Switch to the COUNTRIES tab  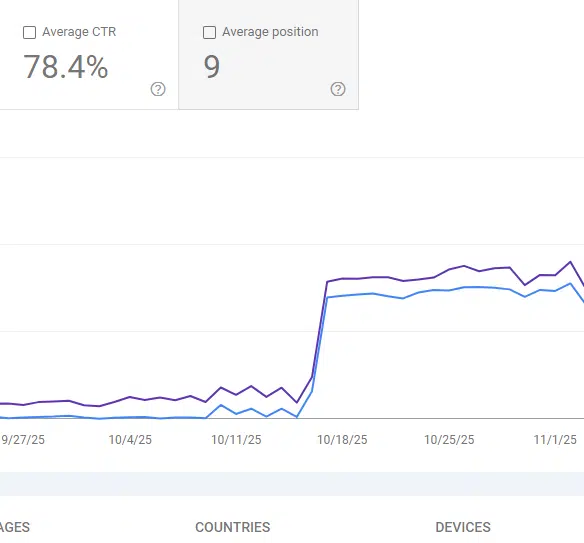(x=232, y=527)
